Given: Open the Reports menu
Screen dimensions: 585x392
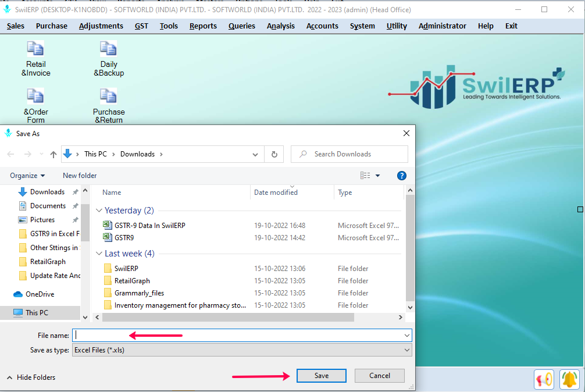Looking at the screenshot, I should point(203,26).
